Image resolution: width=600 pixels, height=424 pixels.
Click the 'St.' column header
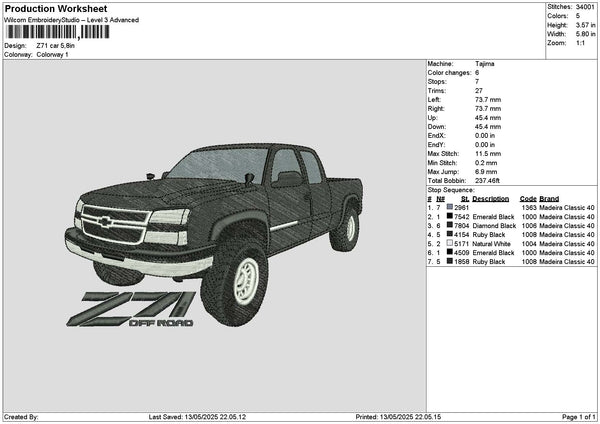click(x=465, y=199)
